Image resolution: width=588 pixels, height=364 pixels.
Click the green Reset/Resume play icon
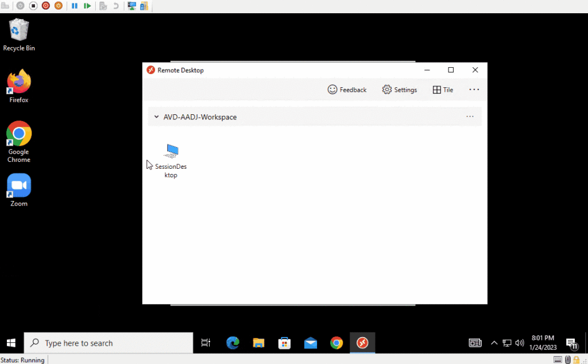pos(87,6)
